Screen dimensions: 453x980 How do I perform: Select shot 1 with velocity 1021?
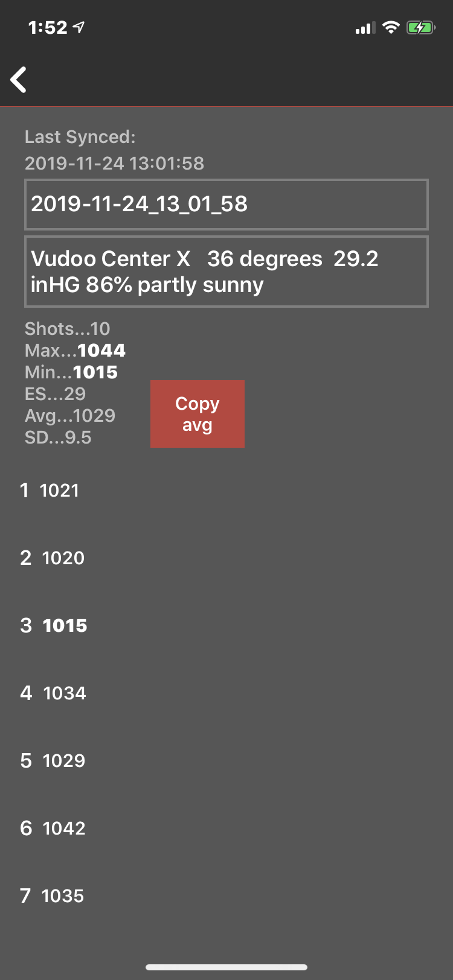50,491
